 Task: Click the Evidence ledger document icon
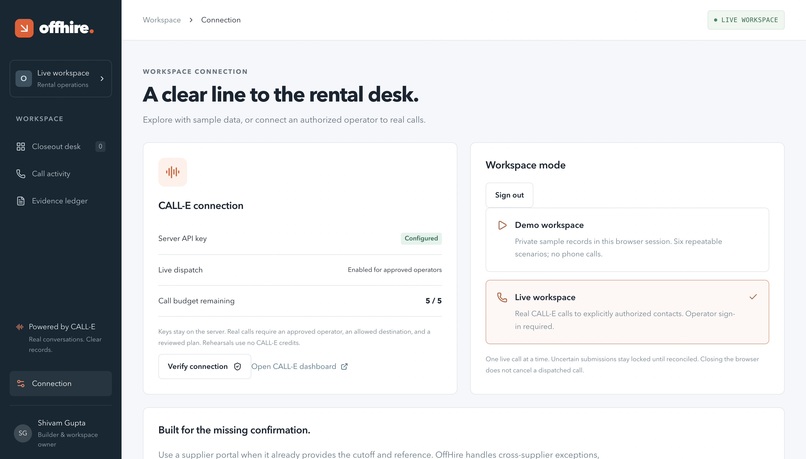click(x=21, y=201)
